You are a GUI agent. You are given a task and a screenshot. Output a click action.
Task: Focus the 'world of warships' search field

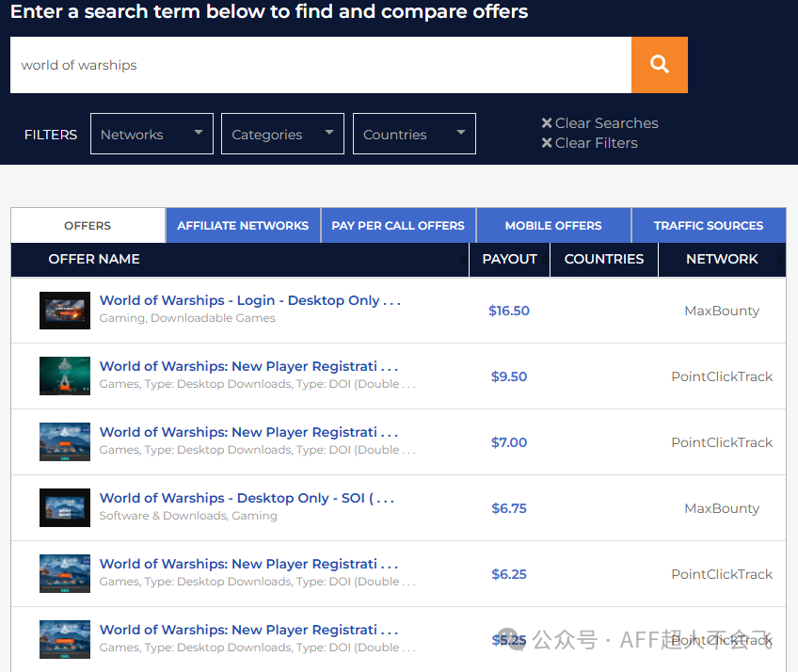point(321,65)
